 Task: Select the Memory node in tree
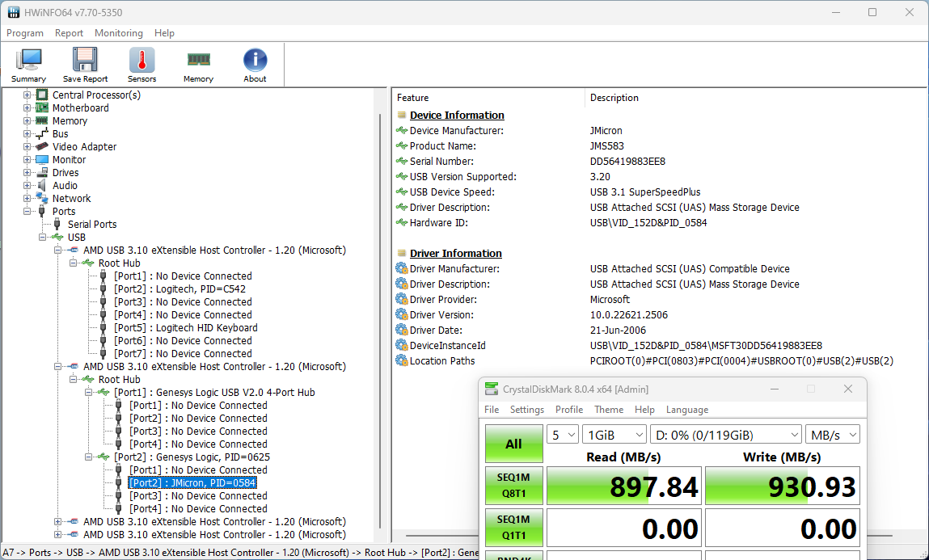(70, 120)
